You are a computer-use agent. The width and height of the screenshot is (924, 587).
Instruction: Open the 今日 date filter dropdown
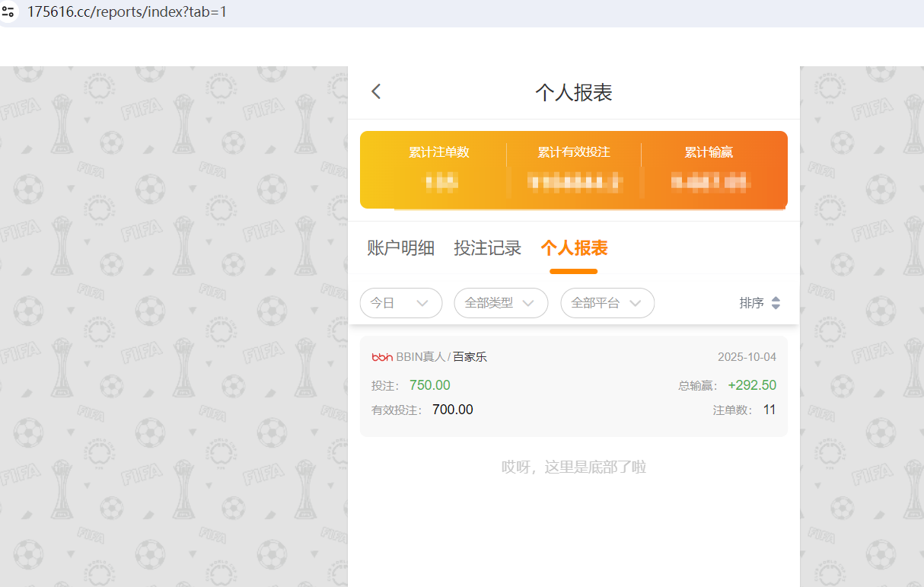400,302
